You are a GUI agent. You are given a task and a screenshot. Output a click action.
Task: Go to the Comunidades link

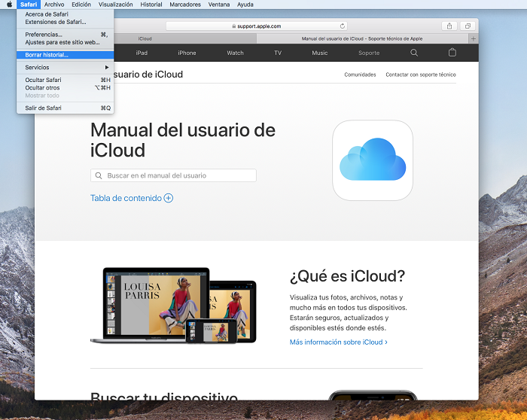[360, 75]
